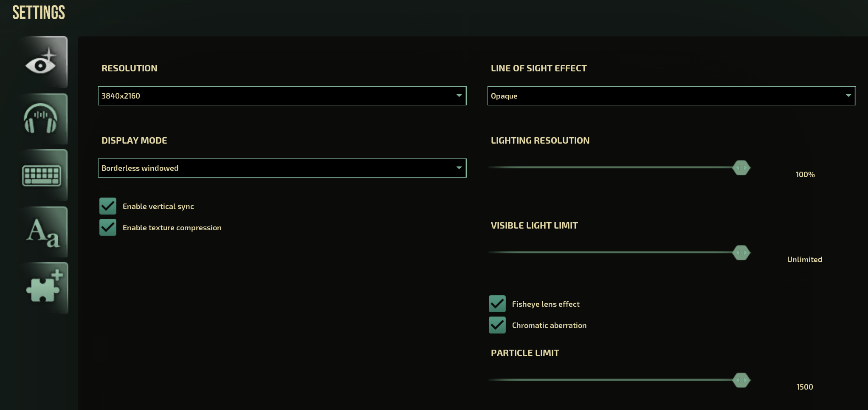Click the Particle Limit slider handle

(x=741, y=380)
